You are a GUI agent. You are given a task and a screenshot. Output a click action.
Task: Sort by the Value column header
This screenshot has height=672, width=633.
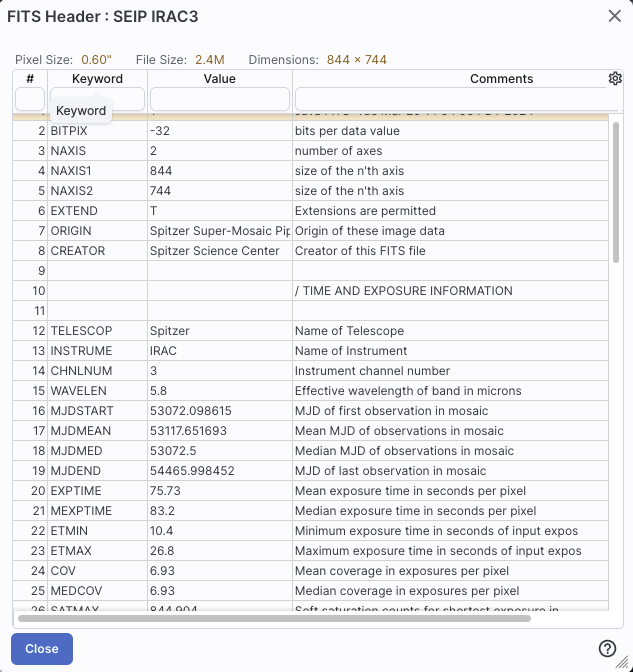tap(219, 79)
